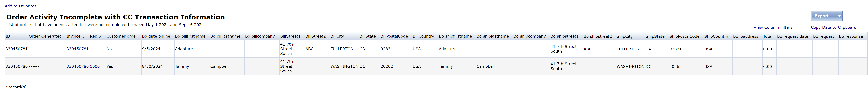The image size is (868, 96).
Task: Sort by ShipState column header
Action: [x=655, y=36]
